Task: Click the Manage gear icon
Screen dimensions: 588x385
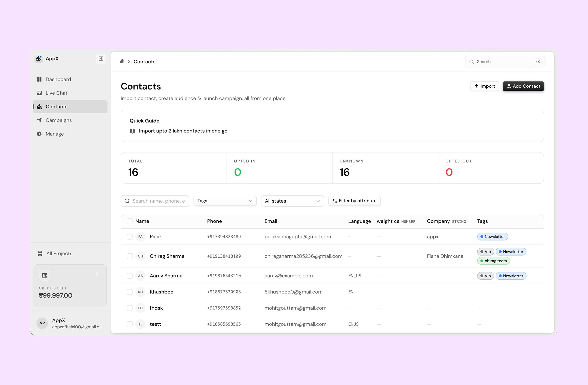Action: (39, 134)
